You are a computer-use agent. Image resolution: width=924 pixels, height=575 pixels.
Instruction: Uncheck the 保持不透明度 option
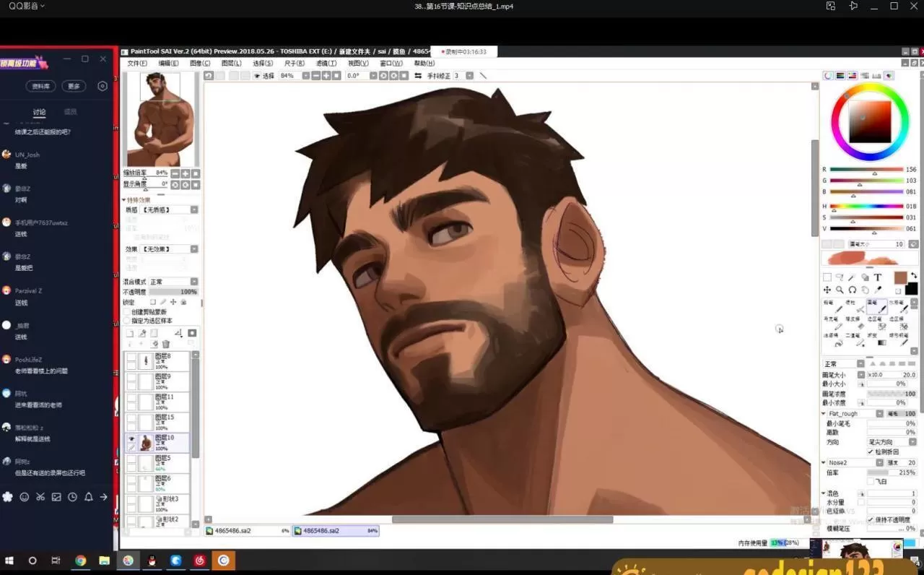click(x=871, y=519)
